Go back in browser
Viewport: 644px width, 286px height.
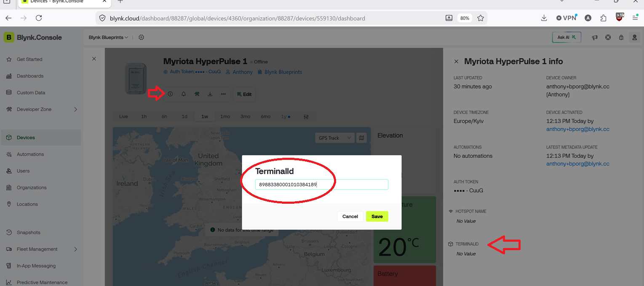tap(8, 18)
